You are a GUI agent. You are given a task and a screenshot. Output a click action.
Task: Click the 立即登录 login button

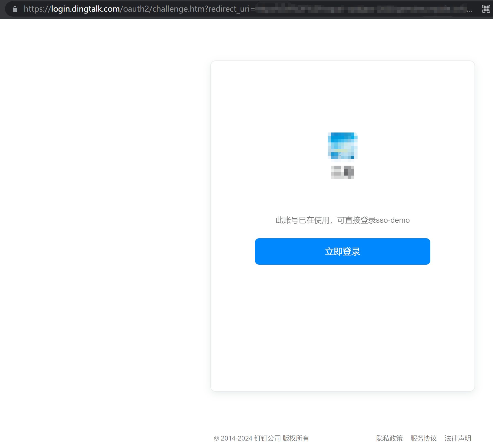tap(342, 251)
